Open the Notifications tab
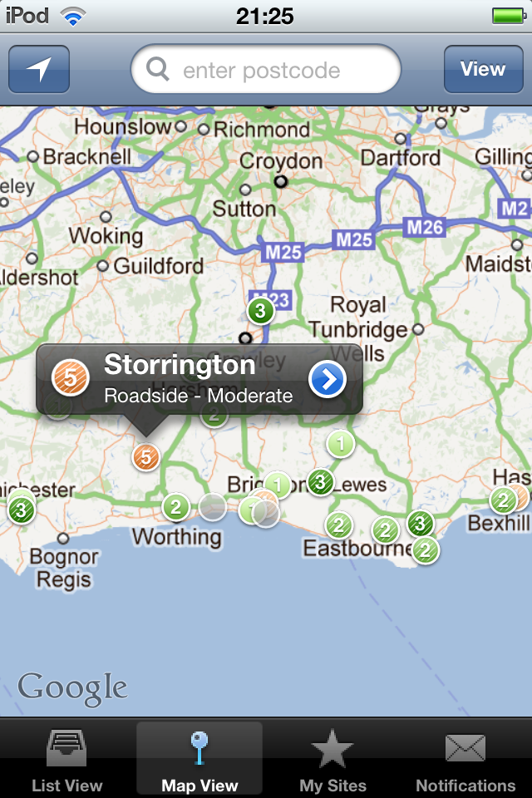The width and height of the screenshot is (532, 798). coord(465,759)
